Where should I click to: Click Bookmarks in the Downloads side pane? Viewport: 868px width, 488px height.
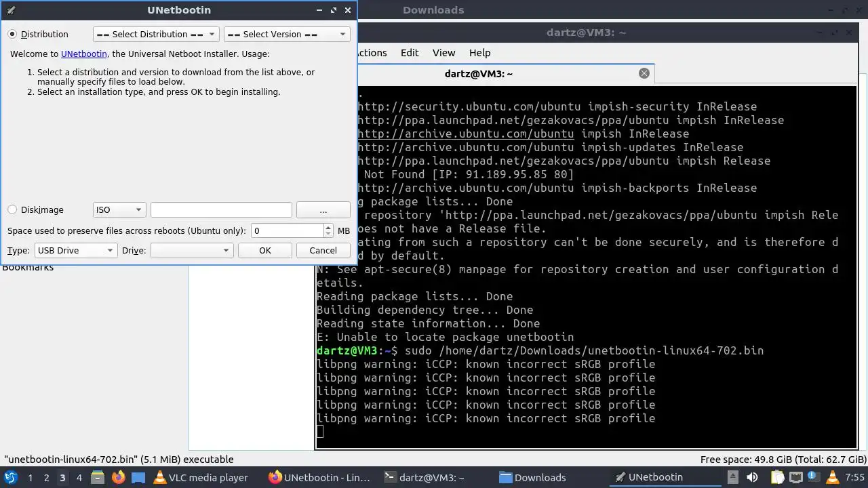(x=28, y=268)
